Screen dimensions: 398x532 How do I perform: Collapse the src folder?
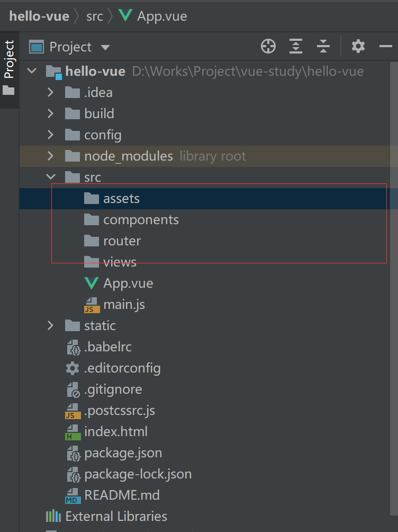(51, 178)
